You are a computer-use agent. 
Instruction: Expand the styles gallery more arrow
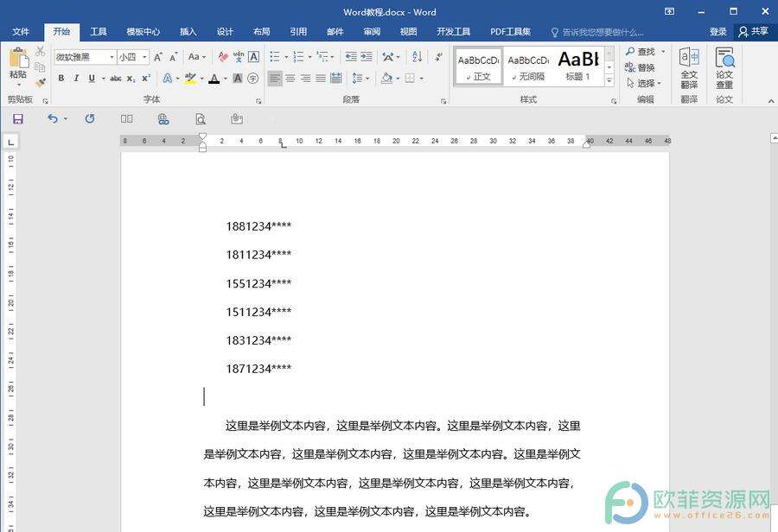pyautogui.click(x=609, y=81)
